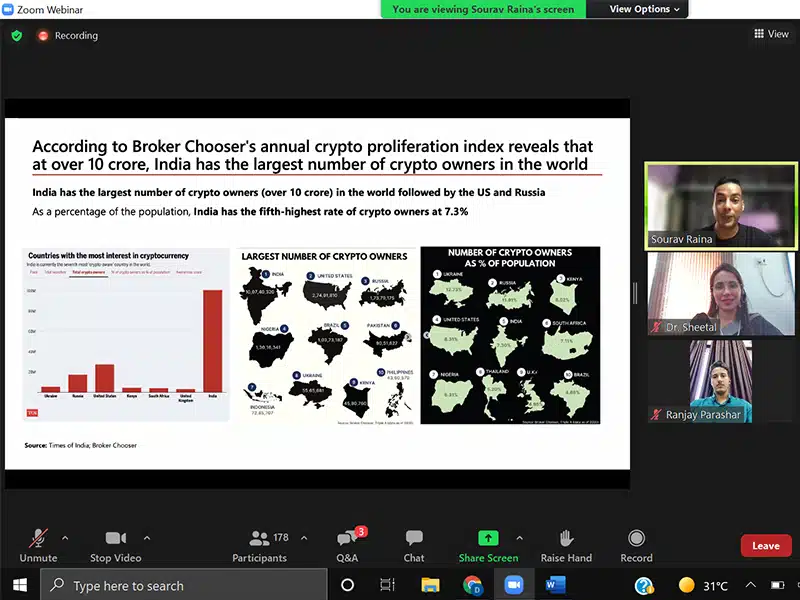The image size is (800, 600).
Task: Expand the Share Screen options arrow
Action: point(519,537)
